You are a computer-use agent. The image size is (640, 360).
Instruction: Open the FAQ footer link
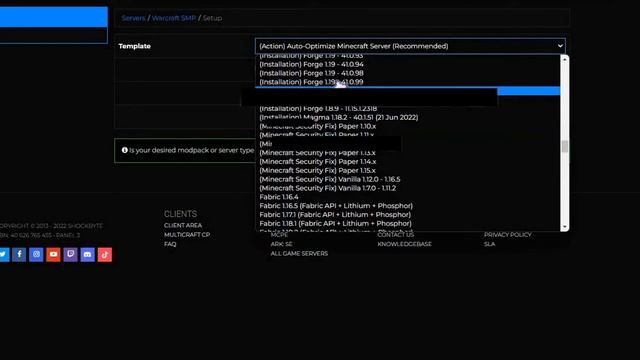(170, 244)
